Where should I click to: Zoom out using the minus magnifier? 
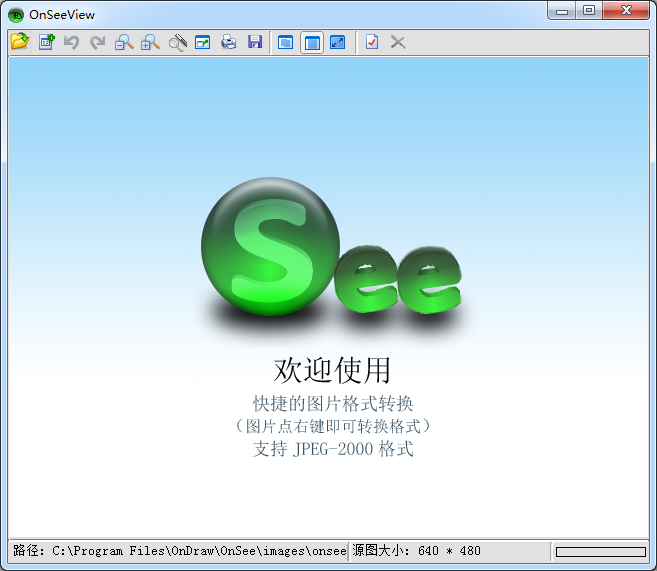pyautogui.click(x=124, y=42)
